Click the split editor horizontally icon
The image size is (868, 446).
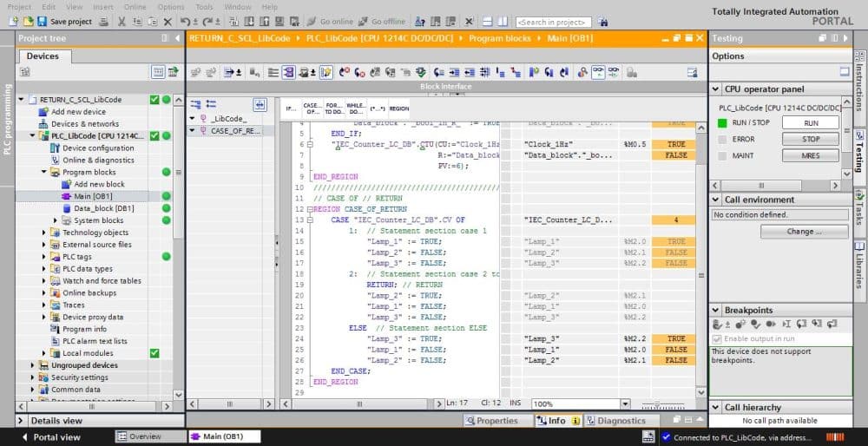487,22
